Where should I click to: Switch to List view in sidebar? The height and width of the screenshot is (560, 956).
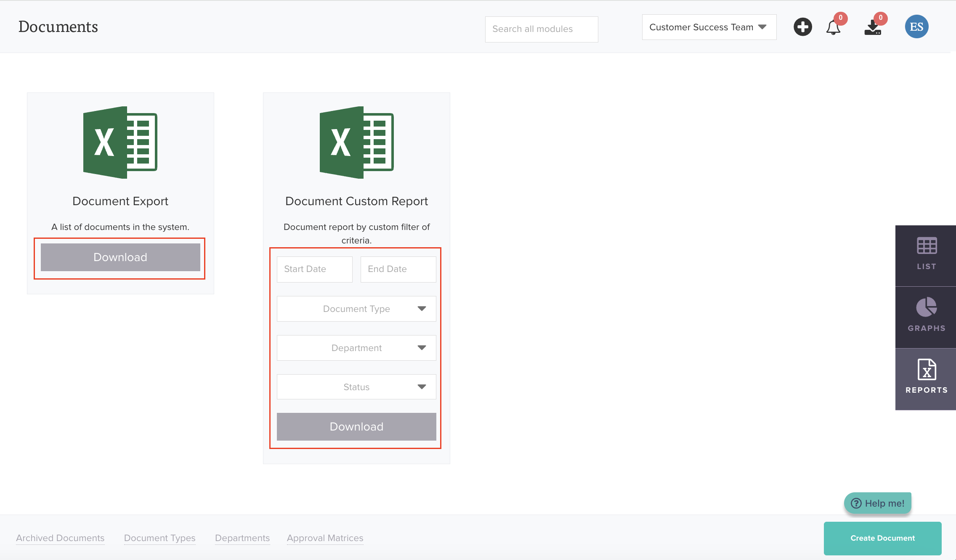click(x=926, y=255)
